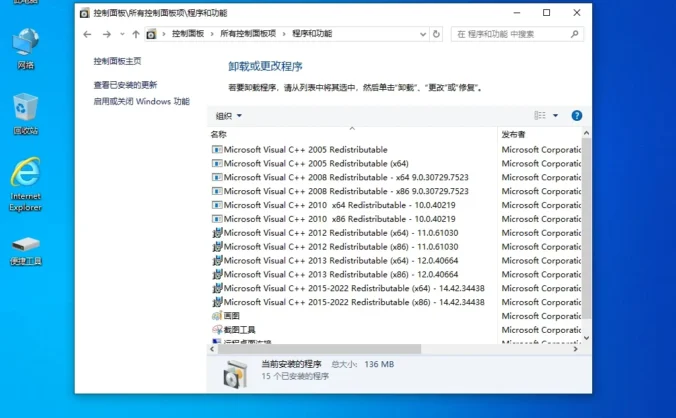The width and height of the screenshot is (676, 418).
Task: Open 回收站 recycle bin desktop icon
Action: pyautogui.click(x=26, y=114)
